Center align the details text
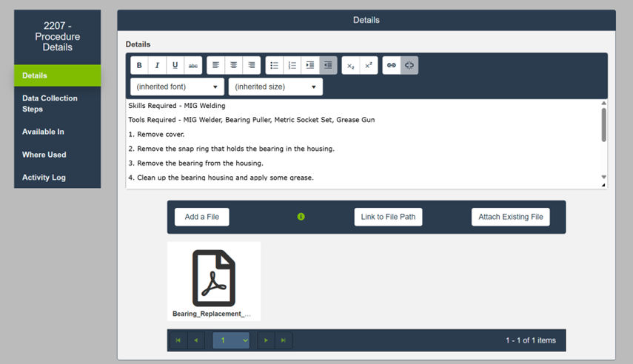 [x=234, y=65]
